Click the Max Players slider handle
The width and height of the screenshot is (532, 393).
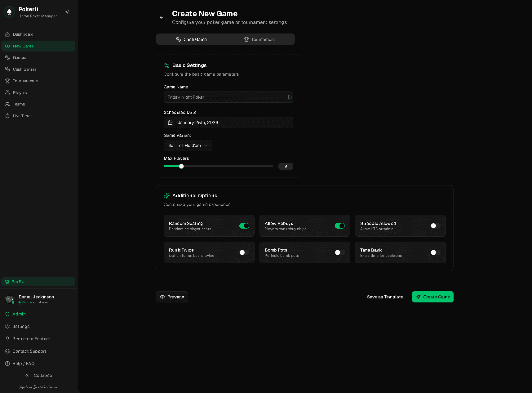pos(181,166)
